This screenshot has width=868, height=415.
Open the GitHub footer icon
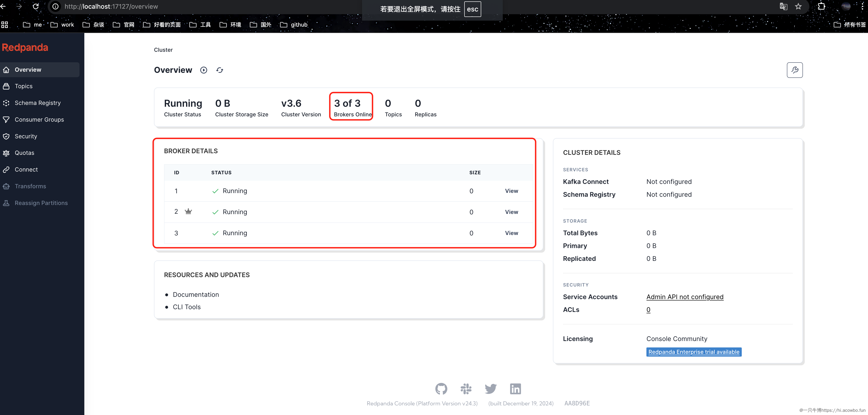coord(441,389)
